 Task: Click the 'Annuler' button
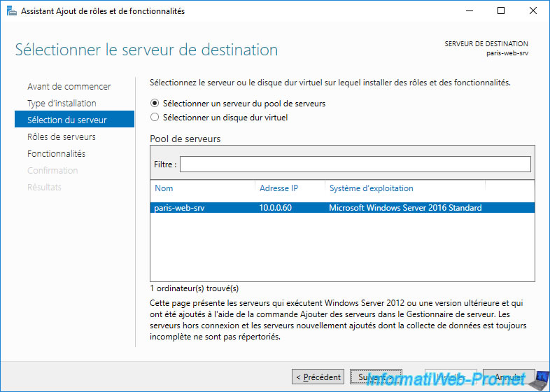(509, 377)
